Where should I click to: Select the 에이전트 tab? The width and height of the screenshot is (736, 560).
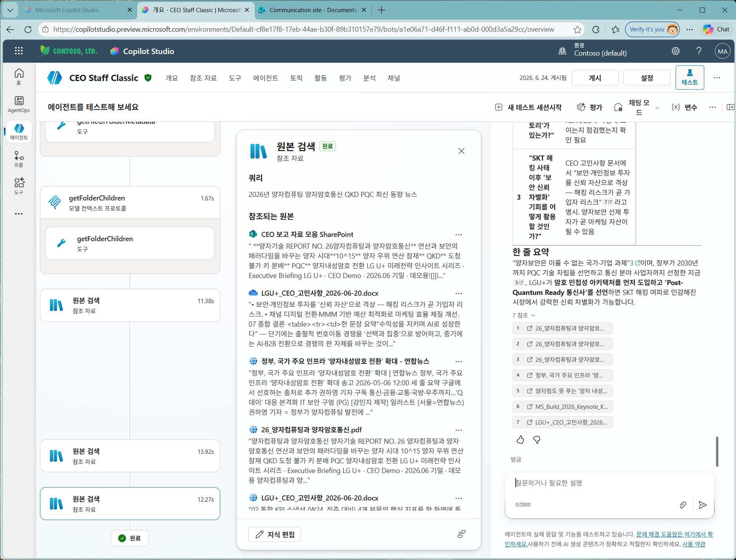tap(266, 78)
